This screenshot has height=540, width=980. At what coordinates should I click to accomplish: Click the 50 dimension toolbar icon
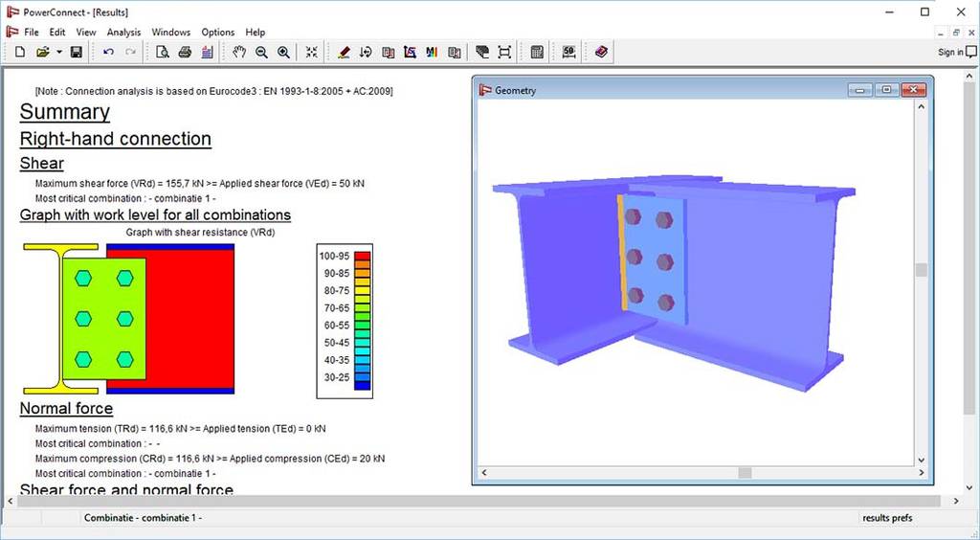coord(568,52)
